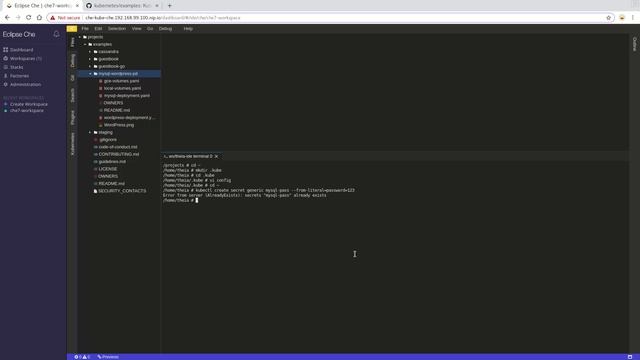This screenshot has width=640, height=360.
Task: Switch to the Plugins side panel tab
Action: point(72,117)
